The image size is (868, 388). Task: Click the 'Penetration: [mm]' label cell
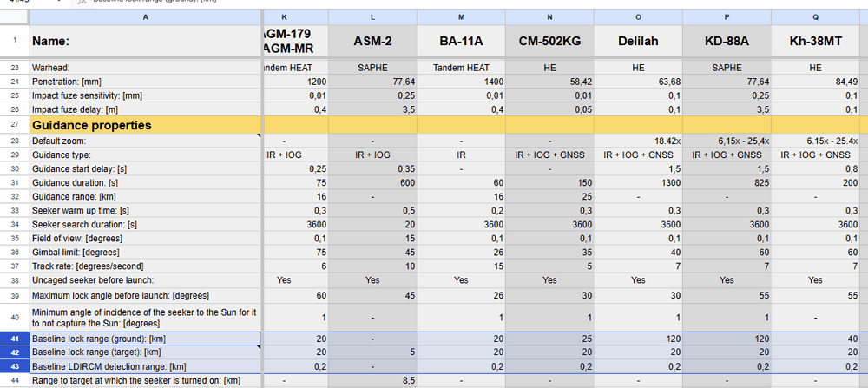pos(146,82)
